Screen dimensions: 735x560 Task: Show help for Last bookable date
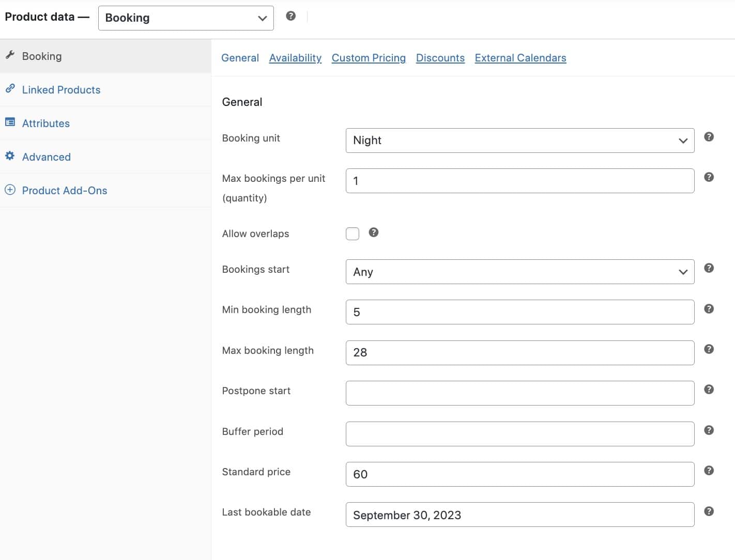709,511
